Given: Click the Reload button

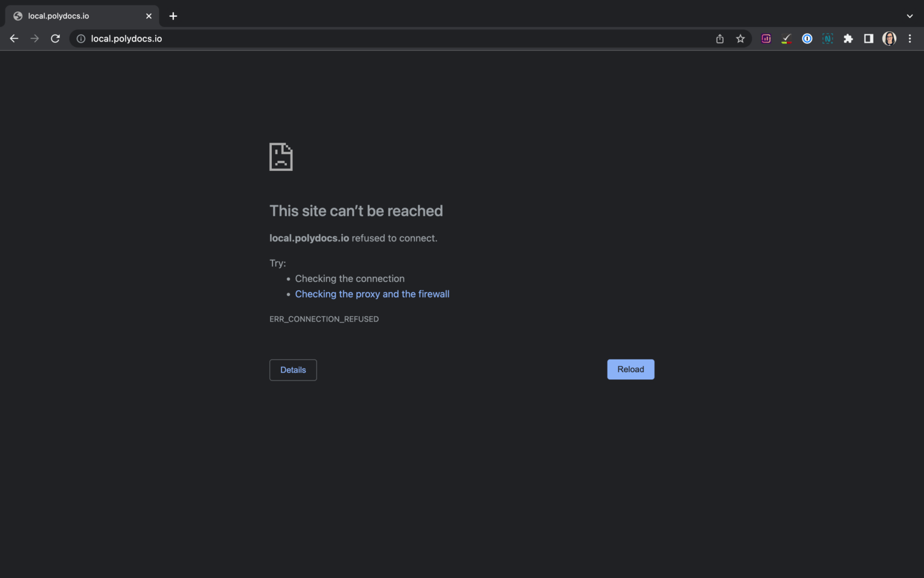Looking at the screenshot, I should [630, 369].
